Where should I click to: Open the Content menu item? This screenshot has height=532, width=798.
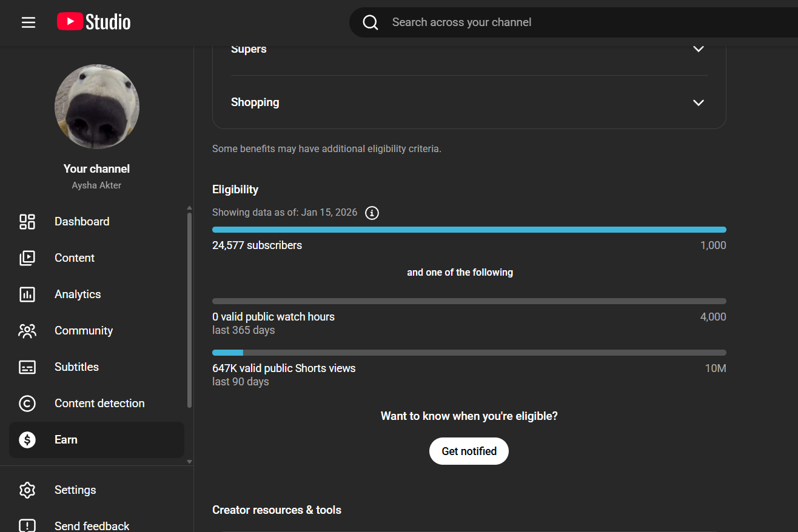[75, 258]
